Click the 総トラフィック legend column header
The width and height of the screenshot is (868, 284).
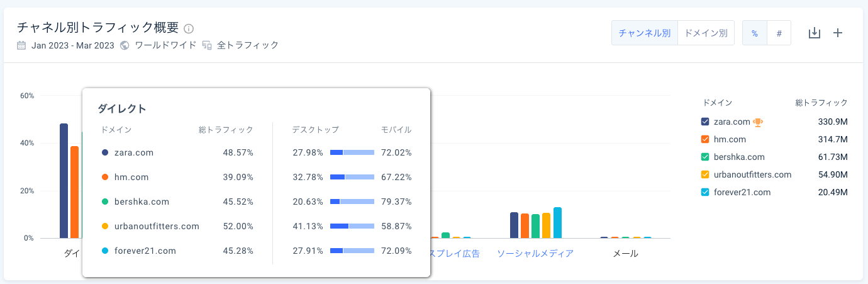point(821,102)
